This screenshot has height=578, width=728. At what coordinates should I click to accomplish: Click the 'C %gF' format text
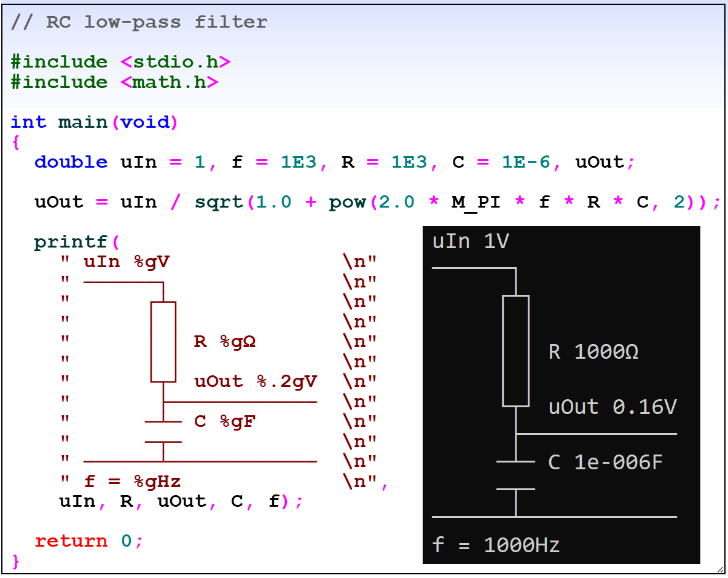pyautogui.click(x=225, y=422)
